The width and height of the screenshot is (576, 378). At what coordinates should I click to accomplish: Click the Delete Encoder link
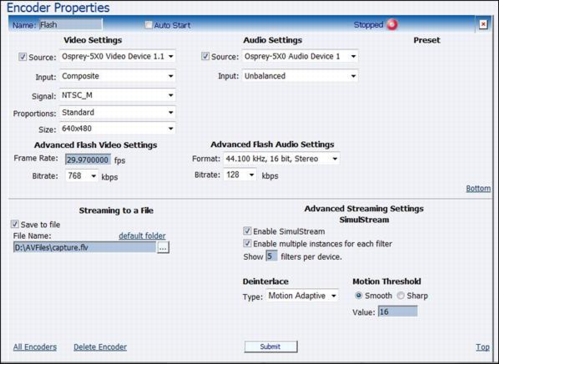click(100, 347)
